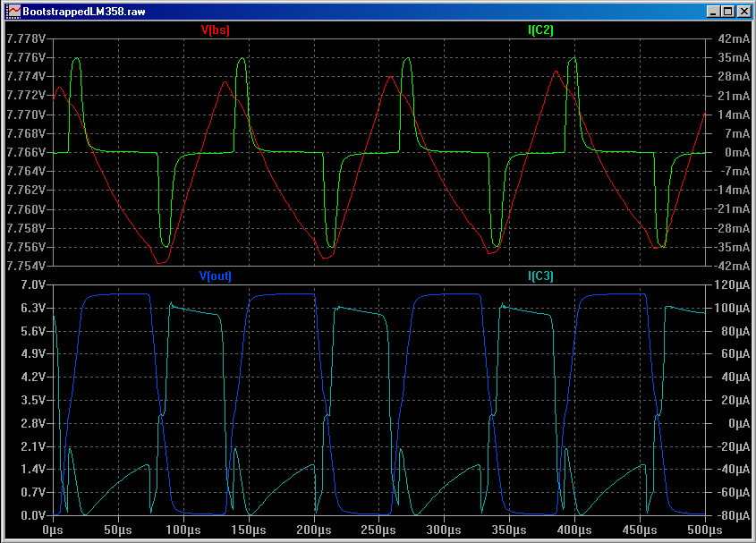Click the 0mA axis label
Image resolution: width=756 pixels, height=543 pixels.
click(737, 152)
